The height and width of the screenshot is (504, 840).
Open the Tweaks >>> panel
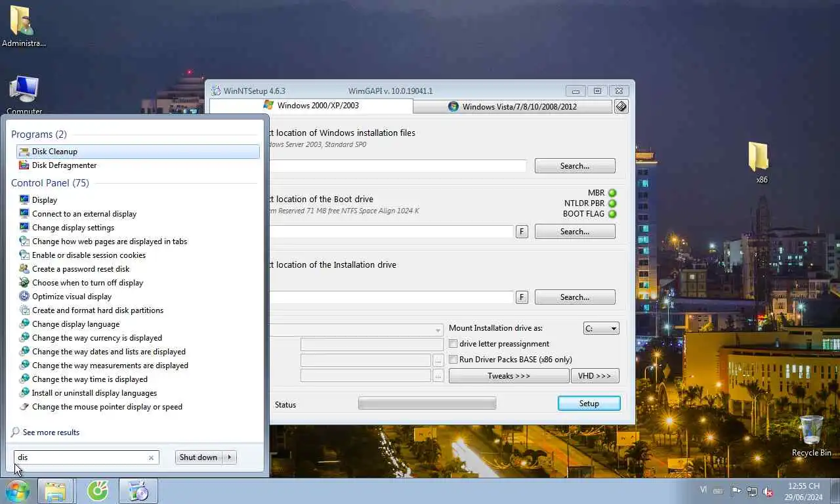point(509,376)
